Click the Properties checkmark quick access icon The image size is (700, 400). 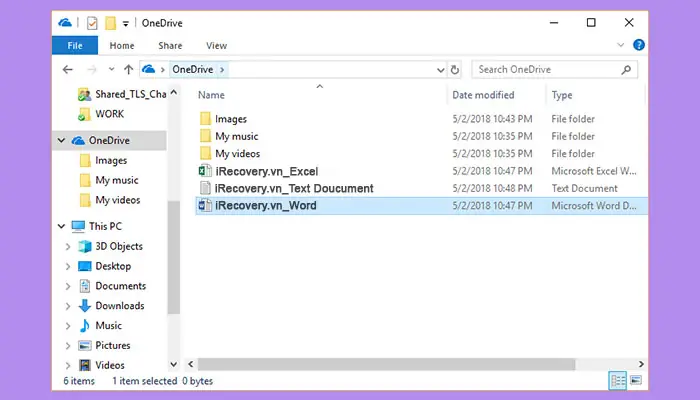[92, 23]
